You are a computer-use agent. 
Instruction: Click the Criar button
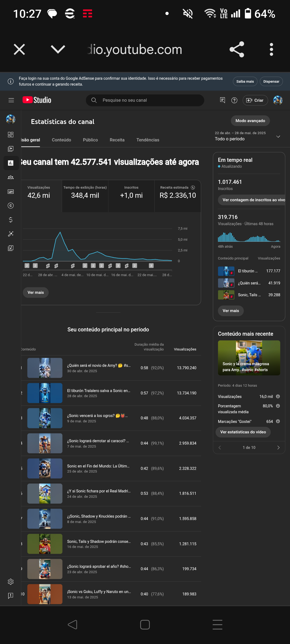(x=255, y=100)
